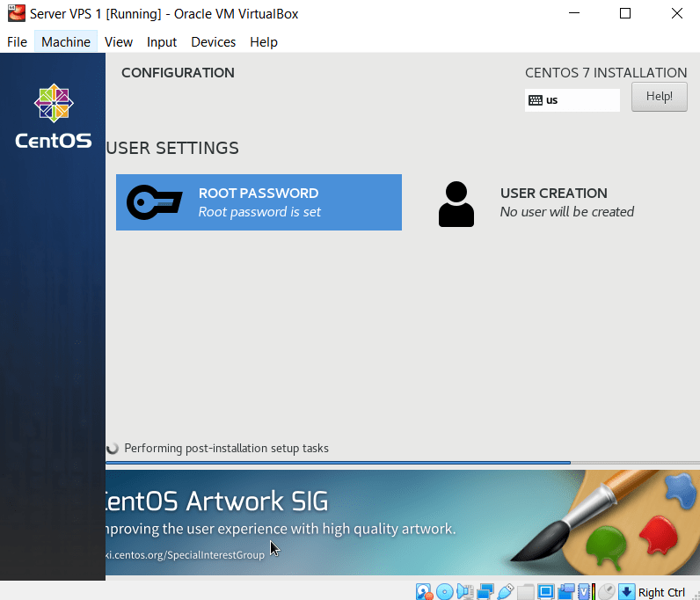Click 'No user will be created' text
This screenshot has width=700, height=600.
point(567,212)
